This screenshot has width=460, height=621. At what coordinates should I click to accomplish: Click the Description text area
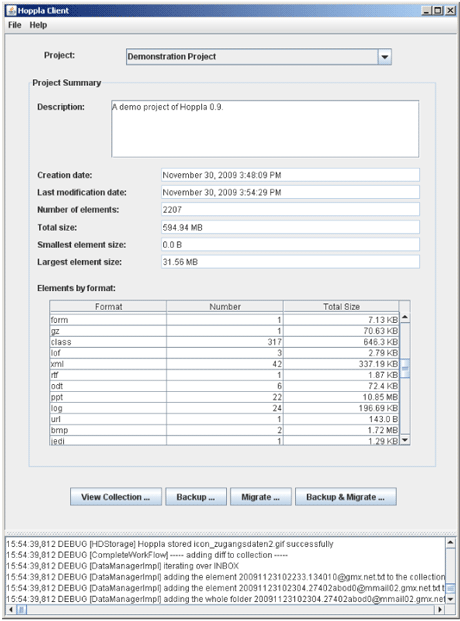click(x=265, y=129)
